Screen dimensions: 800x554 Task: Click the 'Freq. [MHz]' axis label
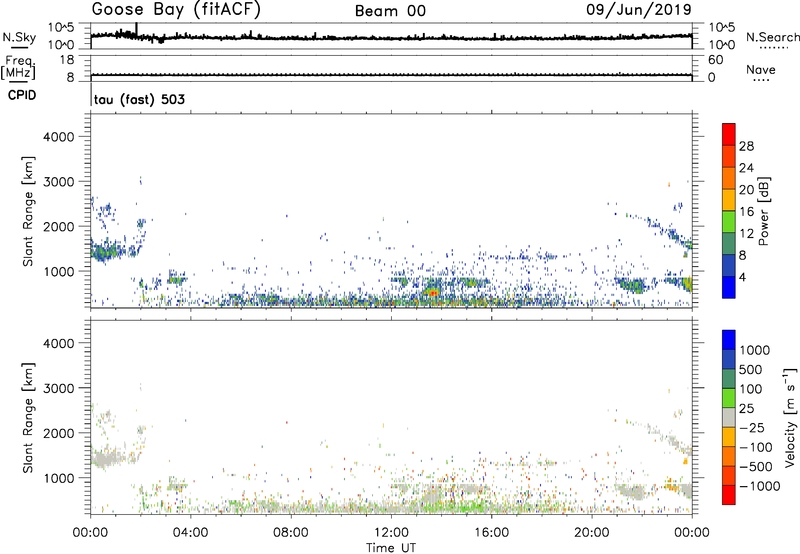click(x=18, y=68)
